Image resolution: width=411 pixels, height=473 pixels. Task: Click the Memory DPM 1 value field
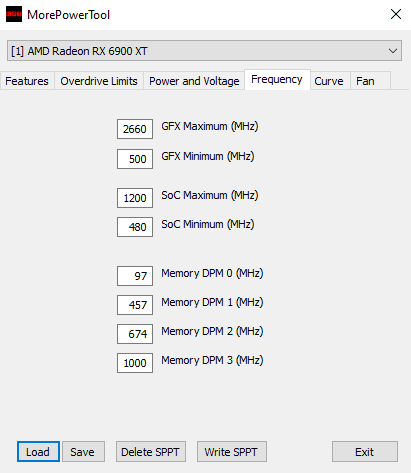[135, 305]
